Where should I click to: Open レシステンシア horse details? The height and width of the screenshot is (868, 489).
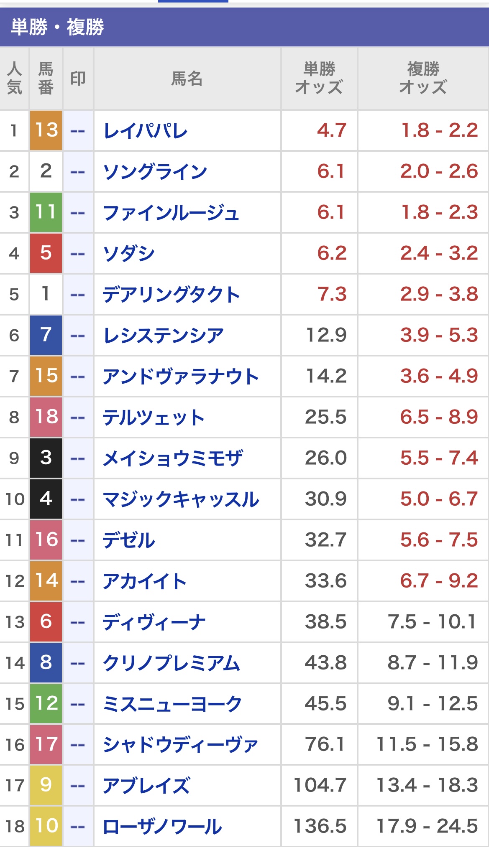pos(163,336)
